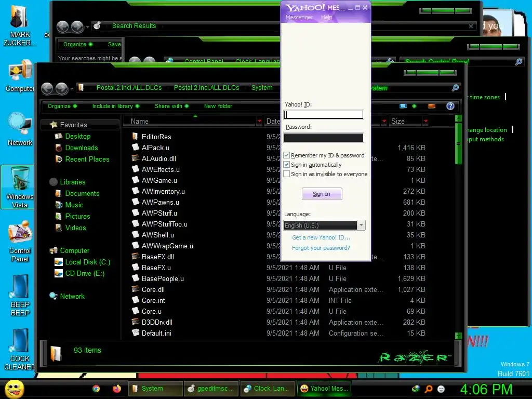Click the explorer vertical scrollbar thumb

(458, 144)
